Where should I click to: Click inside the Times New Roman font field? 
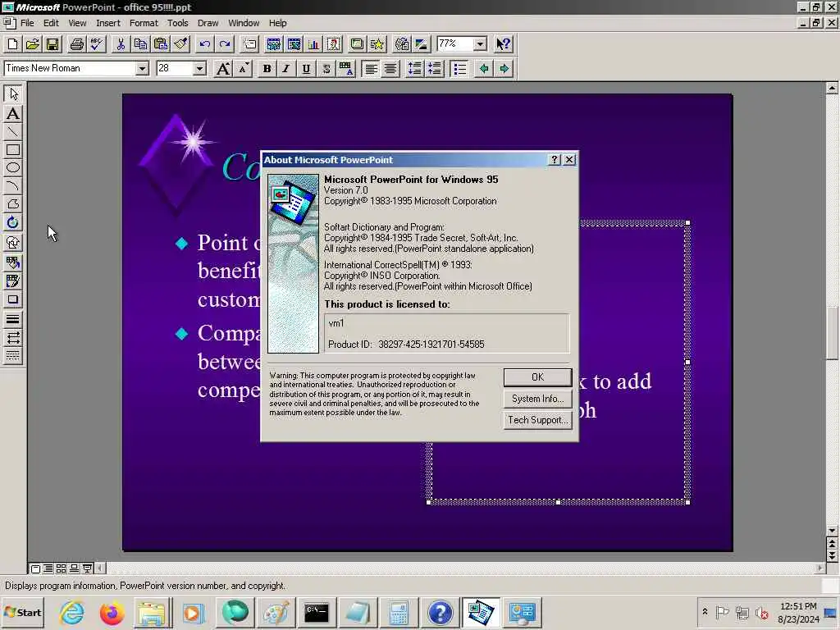[69, 69]
